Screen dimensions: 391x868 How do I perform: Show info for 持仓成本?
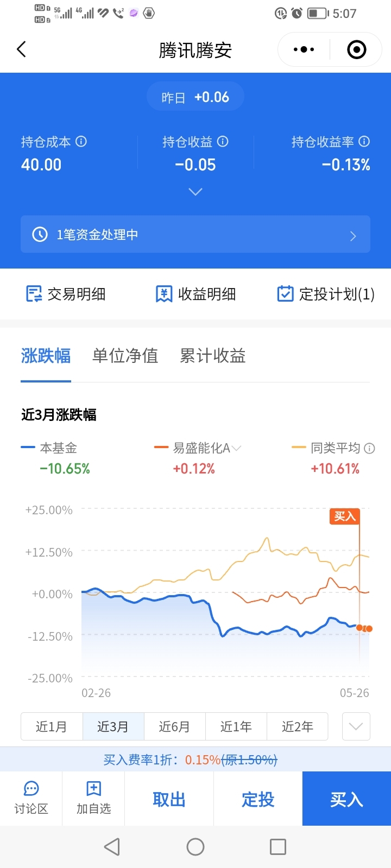click(81, 142)
